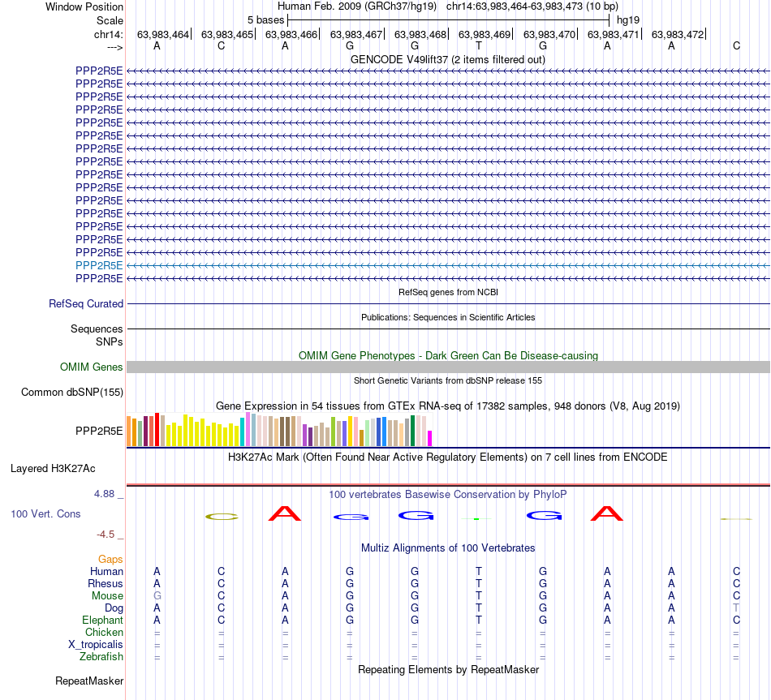Click Publications: Sequences in Scientific Articles title

tap(448, 317)
